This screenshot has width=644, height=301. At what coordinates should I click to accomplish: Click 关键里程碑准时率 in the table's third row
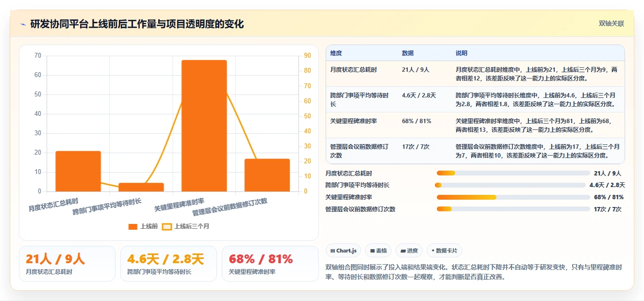353,121
